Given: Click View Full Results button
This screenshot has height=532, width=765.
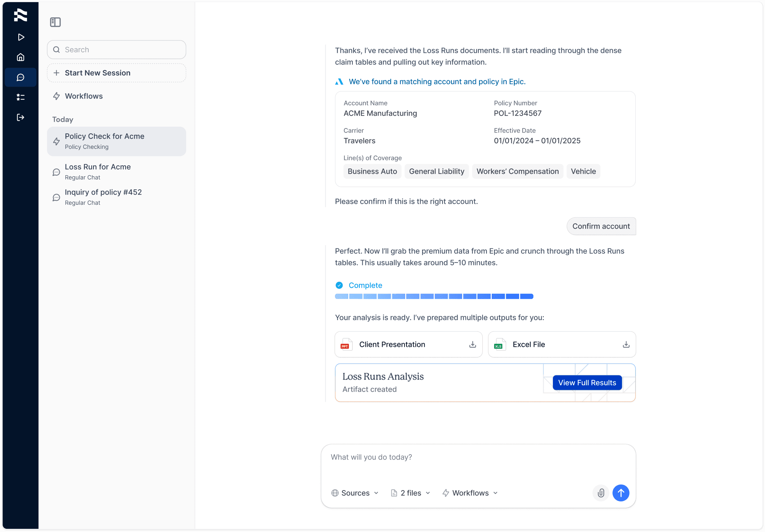Looking at the screenshot, I should coord(587,382).
